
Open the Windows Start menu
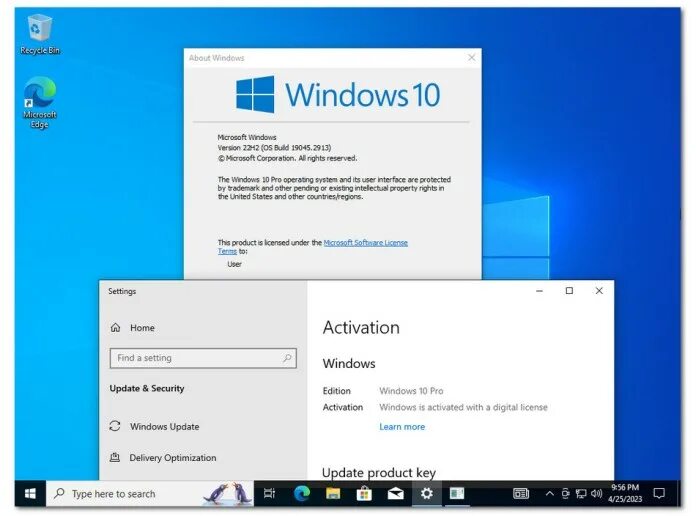30,493
